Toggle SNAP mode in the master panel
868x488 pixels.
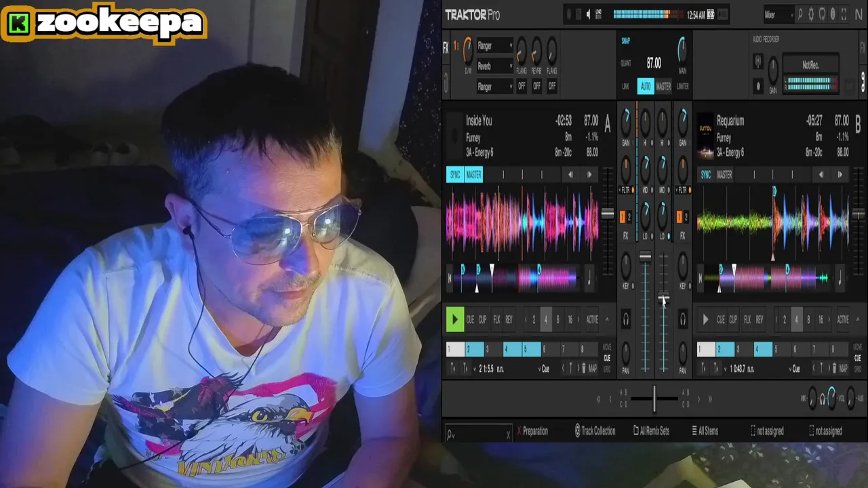tap(626, 41)
